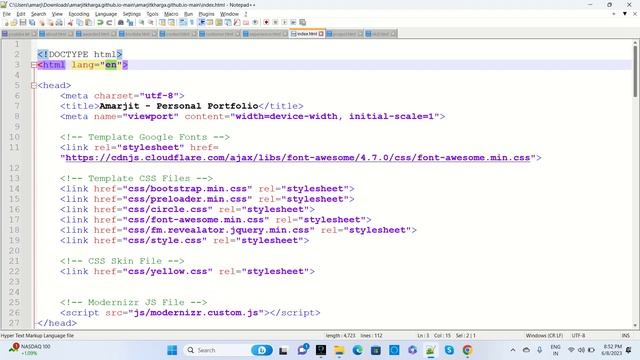
Task: Open the document list arrow near window controls
Action: click(x=624, y=14)
